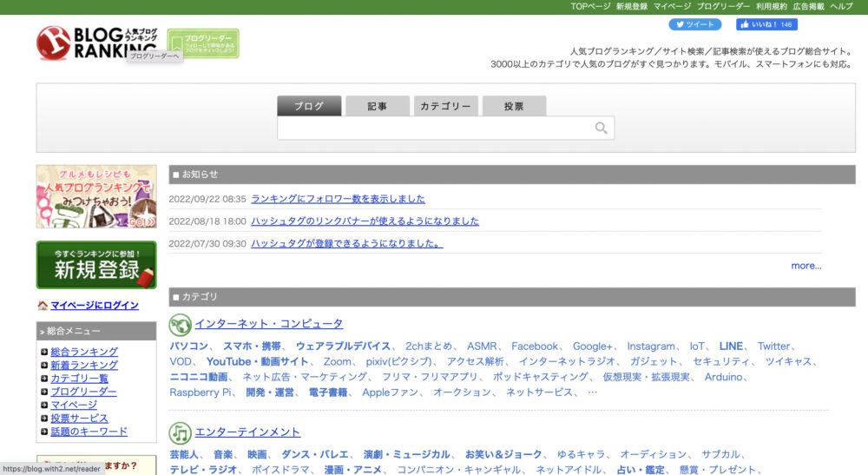Open TOPページ in top navigation
This screenshot has height=475, width=868.
click(590, 7)
